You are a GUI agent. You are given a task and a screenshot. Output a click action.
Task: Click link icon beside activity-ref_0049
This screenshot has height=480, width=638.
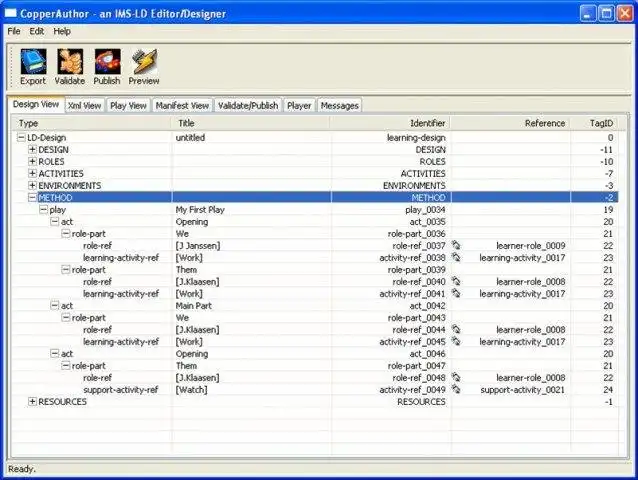coord(456,389)
